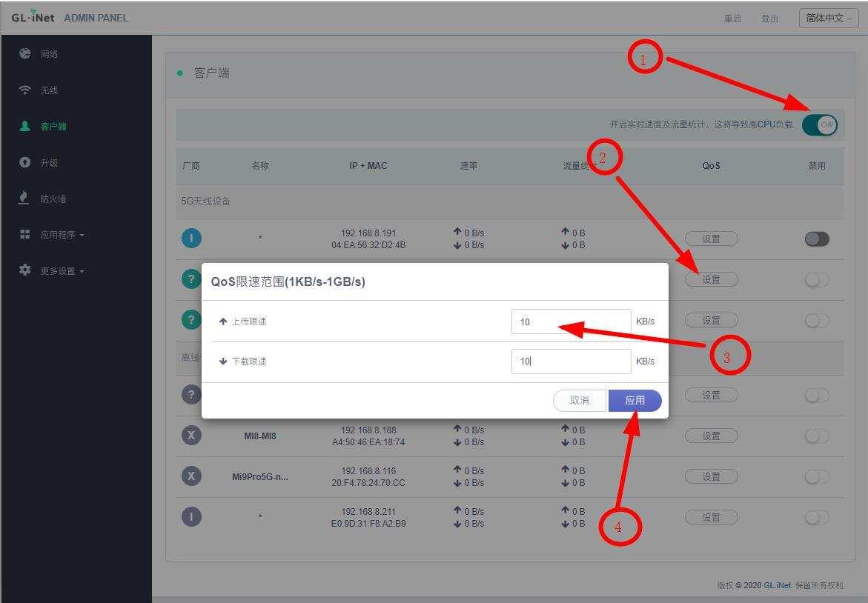The height and width of the screenshot is (603, 868).
Task: Click 重启 link in the header
Action: click(x=732, y=19)
